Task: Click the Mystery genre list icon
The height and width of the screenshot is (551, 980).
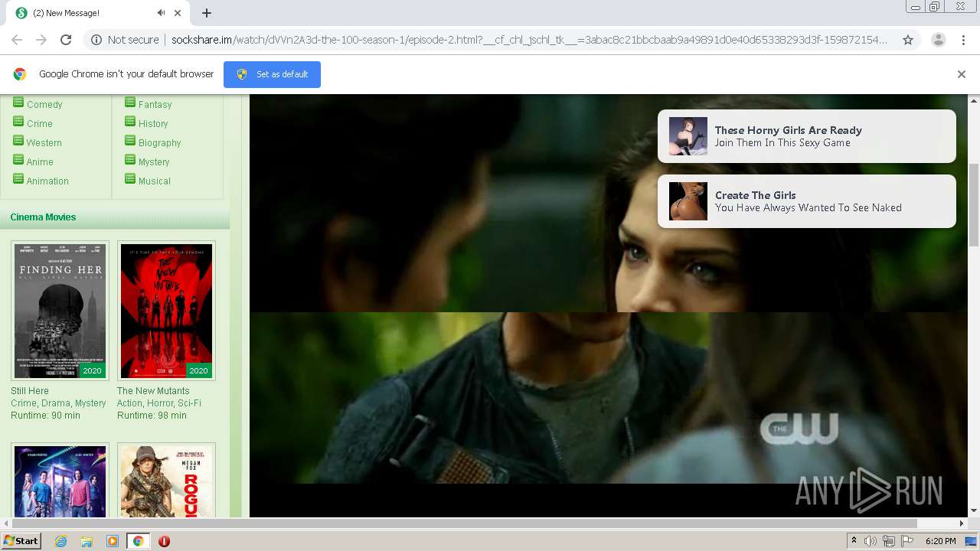Action: [130, 160]
